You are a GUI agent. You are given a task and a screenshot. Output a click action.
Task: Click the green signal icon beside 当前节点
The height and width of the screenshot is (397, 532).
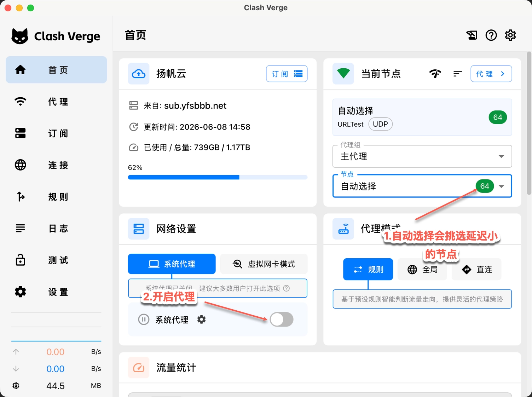(343, 74)
